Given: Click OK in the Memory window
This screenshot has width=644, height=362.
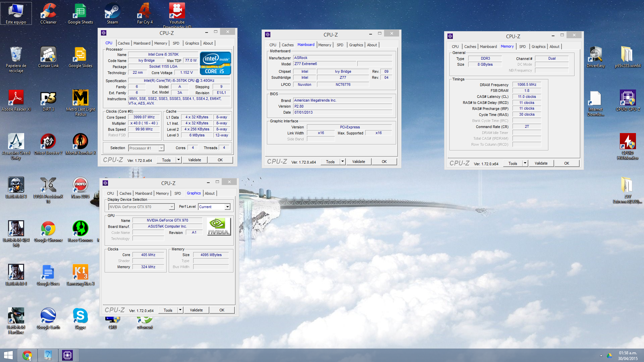Looking at the screenshot, I should coord(567,163).
